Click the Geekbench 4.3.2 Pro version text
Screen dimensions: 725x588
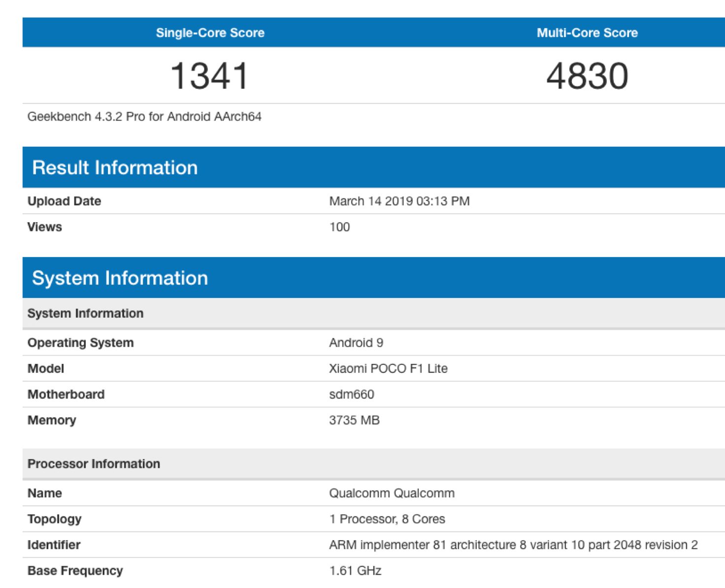144,117
